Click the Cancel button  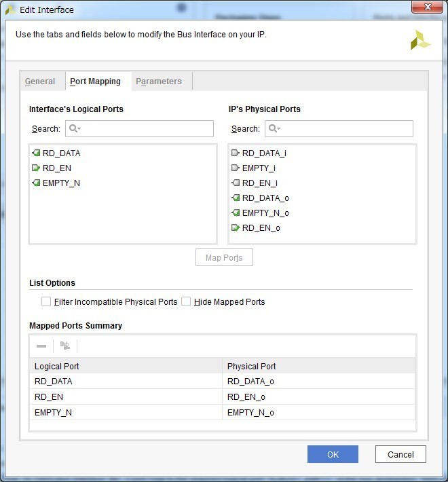(400, 454)
